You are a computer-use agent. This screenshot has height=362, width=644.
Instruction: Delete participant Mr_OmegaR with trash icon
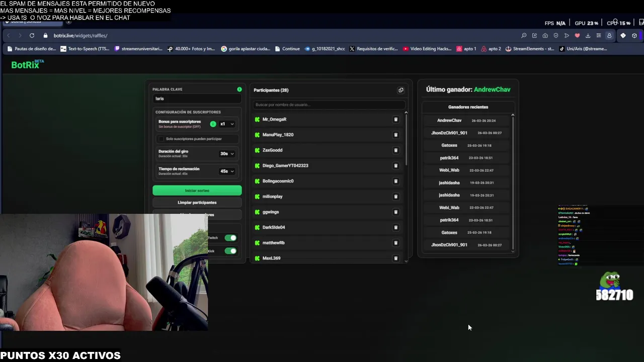point(395,120)
